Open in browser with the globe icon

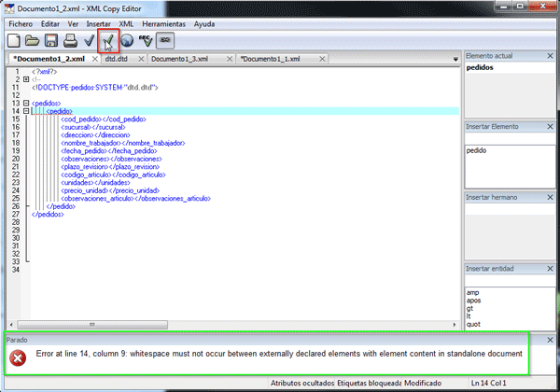pos(126,40)
